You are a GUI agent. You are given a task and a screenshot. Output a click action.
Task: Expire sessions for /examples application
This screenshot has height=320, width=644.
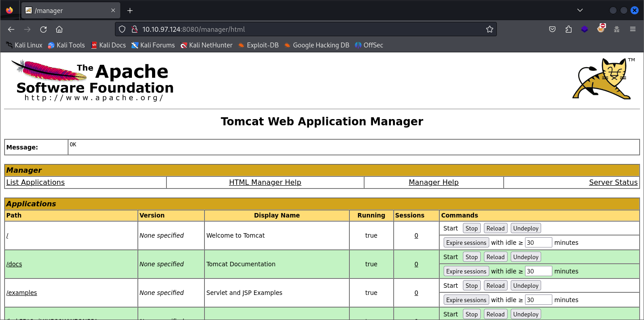coord(466,300)
